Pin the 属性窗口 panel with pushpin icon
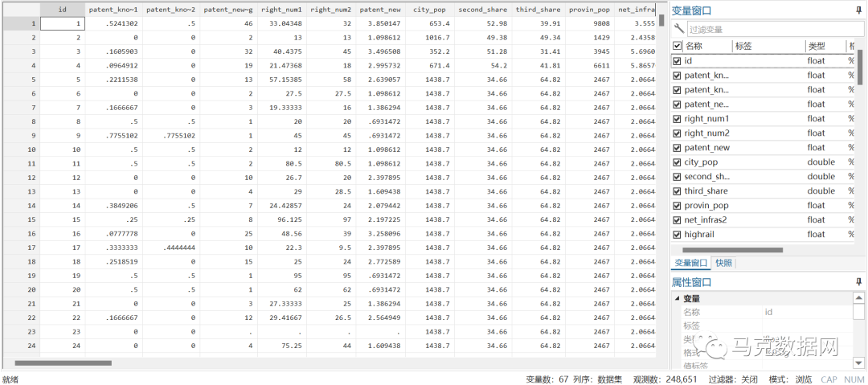Image resolution: width=868 pixels, height=385 pixels. [858, 282]
